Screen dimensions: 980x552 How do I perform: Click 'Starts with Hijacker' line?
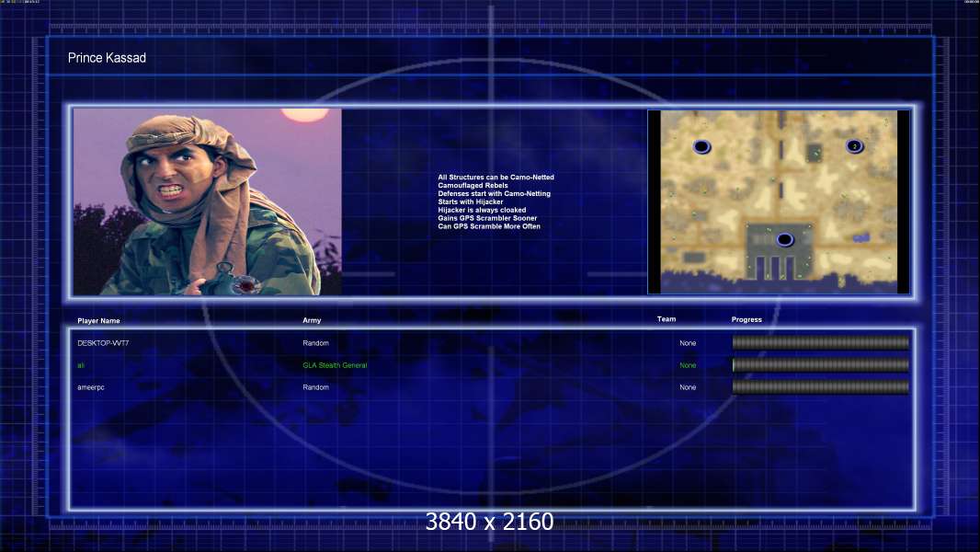(470, 201)
